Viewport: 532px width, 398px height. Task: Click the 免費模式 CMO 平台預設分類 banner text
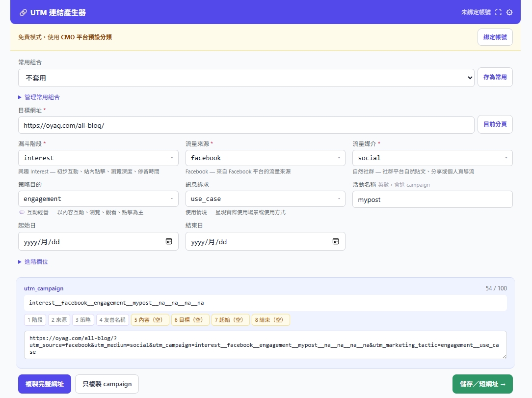[x=65, y=37]
